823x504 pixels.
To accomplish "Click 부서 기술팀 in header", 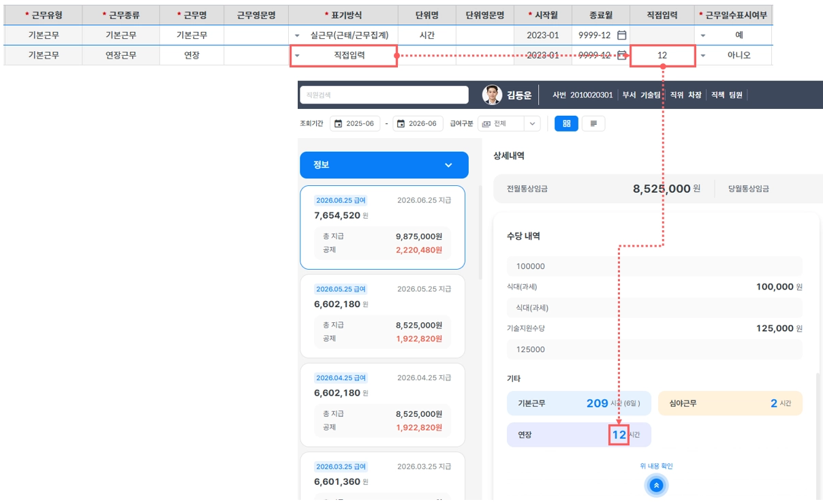I will coord(641,95).
